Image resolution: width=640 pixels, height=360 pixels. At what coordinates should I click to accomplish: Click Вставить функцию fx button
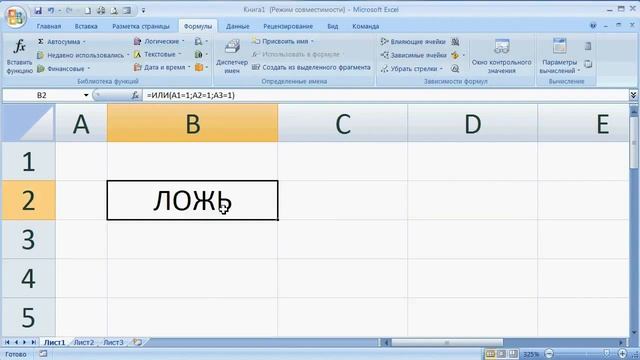coord(19,56)
